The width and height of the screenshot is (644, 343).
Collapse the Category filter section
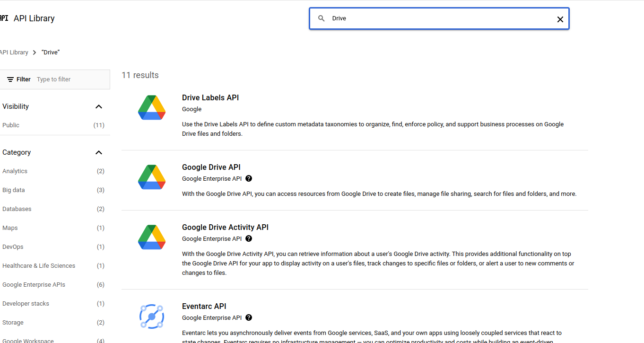point(99,152)
